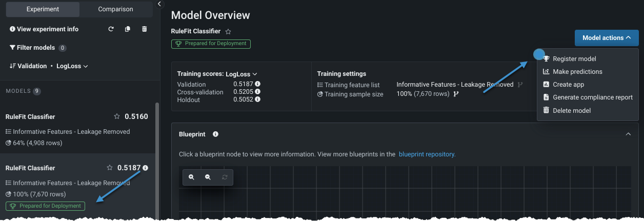This screenshot has width=644, height=221.
Task: Click the delete experiment trash icon
Action: click(x=144, y=29)
